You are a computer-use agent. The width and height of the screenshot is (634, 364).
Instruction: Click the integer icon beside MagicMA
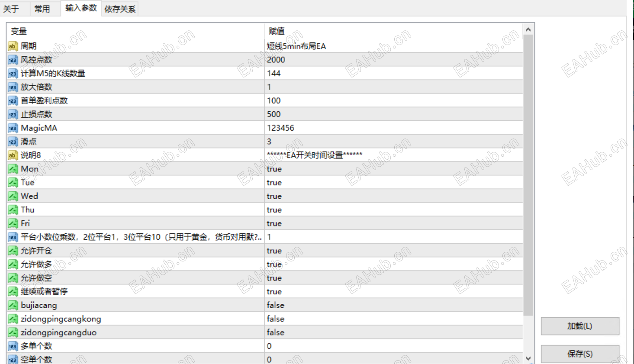(x=13, y=128)
